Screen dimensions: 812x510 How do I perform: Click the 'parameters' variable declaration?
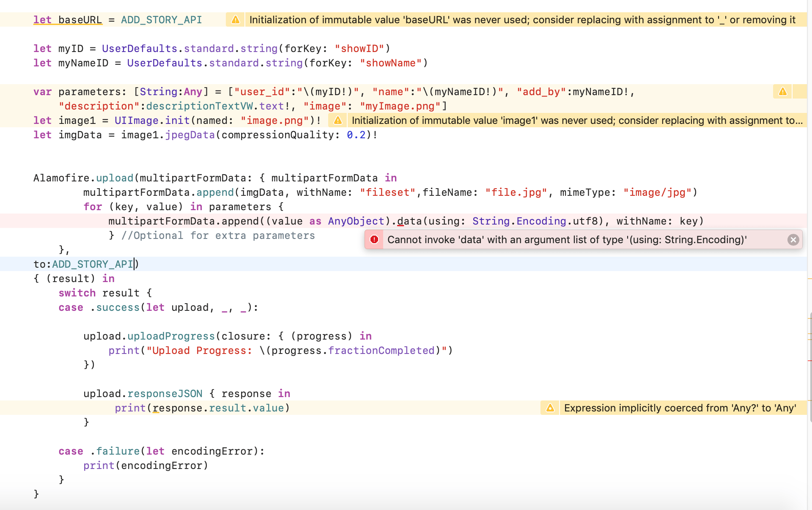[x=90, y=92]
